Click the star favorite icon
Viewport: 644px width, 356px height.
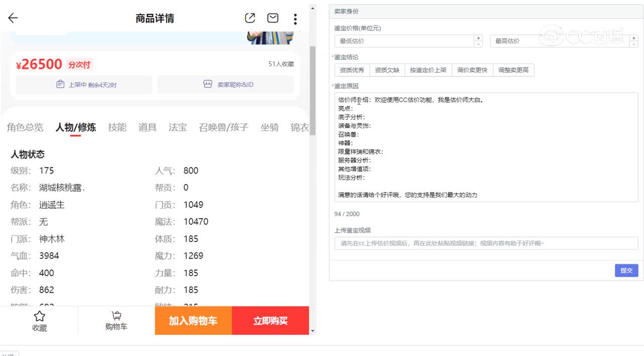point(40,316)
